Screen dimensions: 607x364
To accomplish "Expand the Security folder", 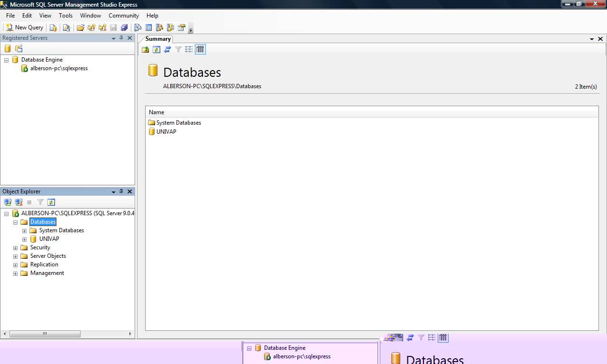I will click(x=15, y=248).
